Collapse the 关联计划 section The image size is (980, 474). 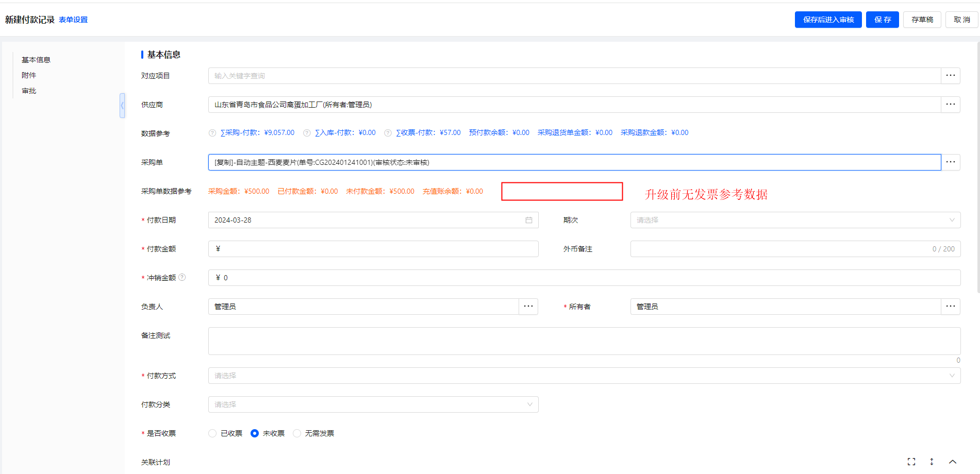(x=953, y=462)
